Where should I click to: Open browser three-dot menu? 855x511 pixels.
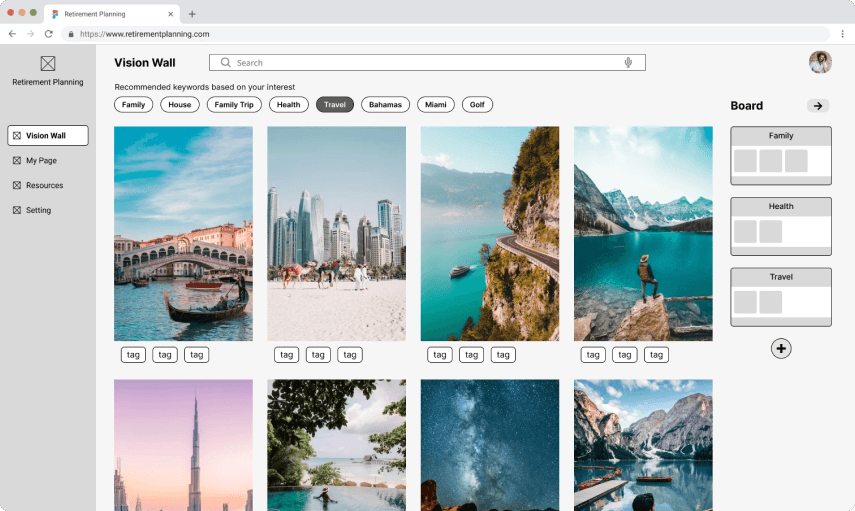(x=842, y=34)
